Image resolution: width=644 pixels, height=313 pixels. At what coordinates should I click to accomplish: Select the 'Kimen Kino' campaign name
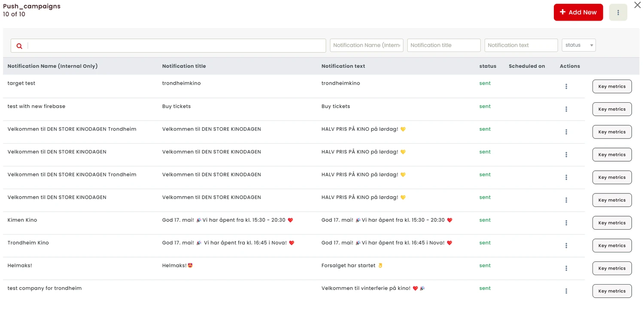click(x=22, y=220)
